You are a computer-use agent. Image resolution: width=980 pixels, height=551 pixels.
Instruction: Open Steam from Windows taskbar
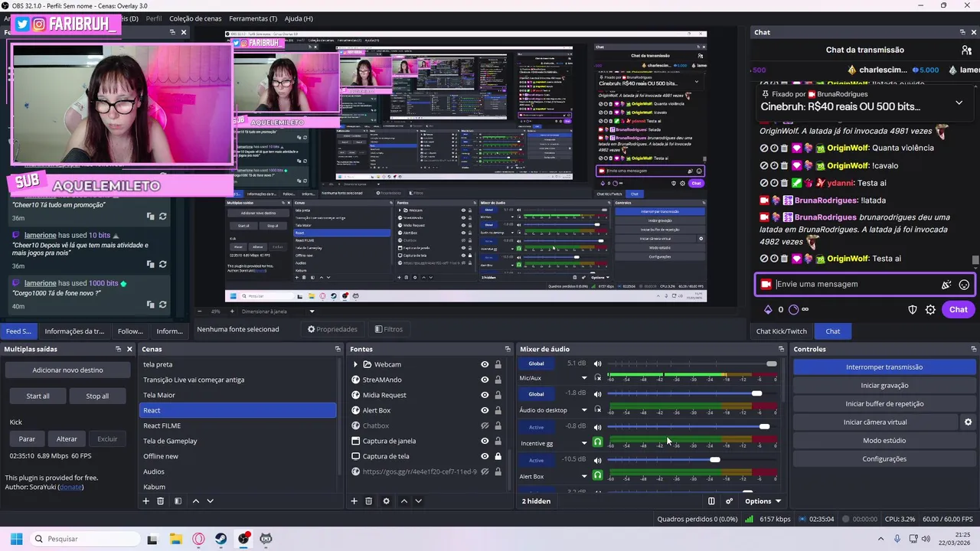pyautogui.click(x=220, y=539)
